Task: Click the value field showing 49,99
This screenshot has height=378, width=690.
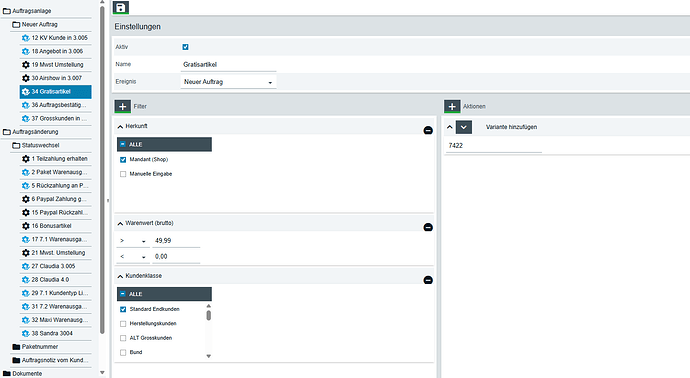Action: pos(176,241)
